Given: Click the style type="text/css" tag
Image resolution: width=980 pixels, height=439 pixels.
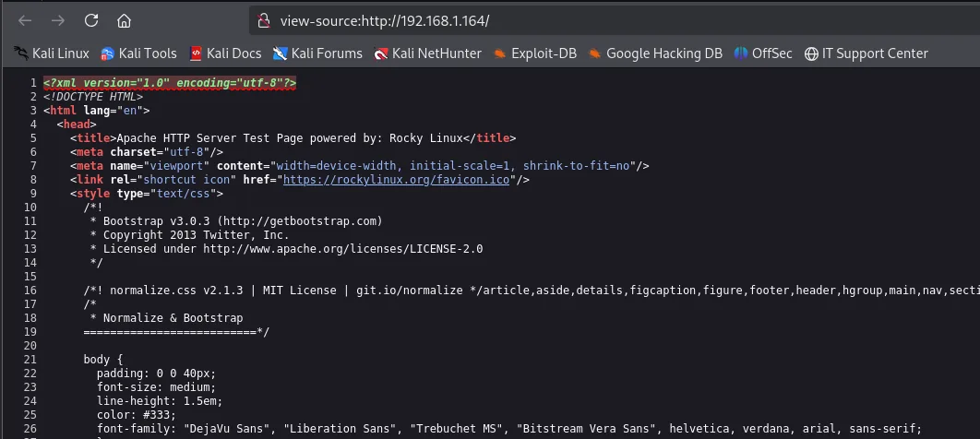Looking at the screenshot, I should pyautogui.click(x=146, y=194).
